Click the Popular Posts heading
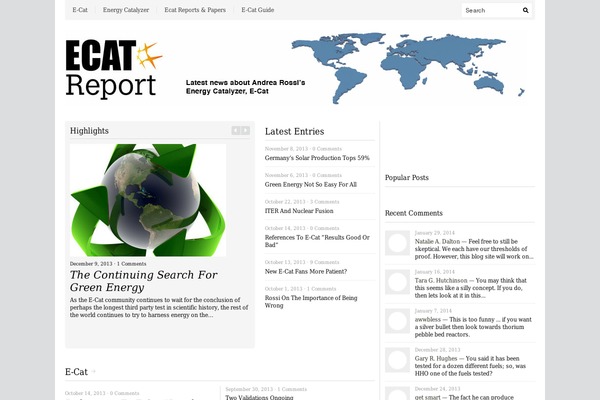This screenshot has height=400, width=600. coord(406,178)
